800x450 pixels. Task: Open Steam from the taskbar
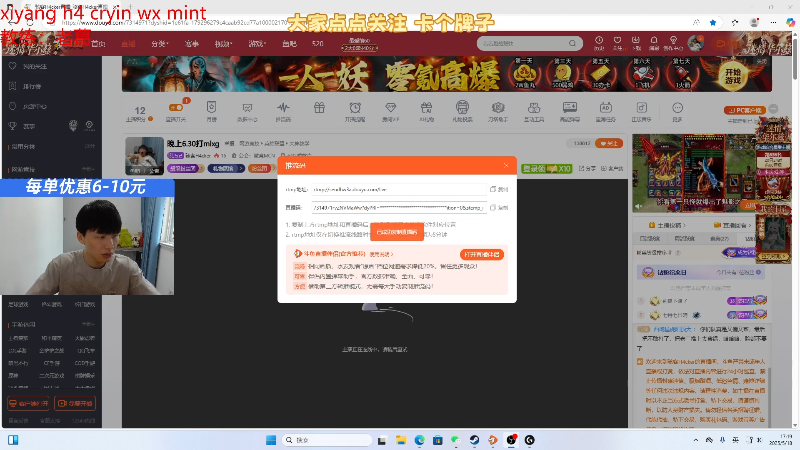click(x=474, y=440)
